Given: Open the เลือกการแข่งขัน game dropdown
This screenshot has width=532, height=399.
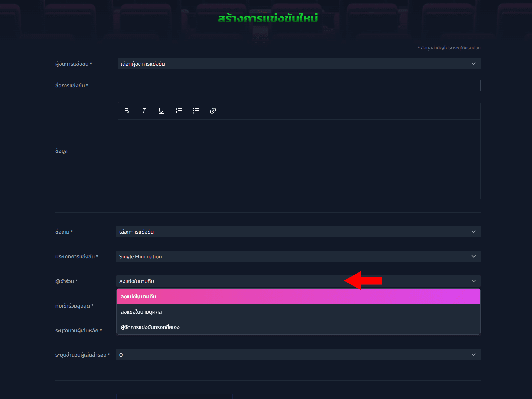Looking at the screenshot, I should pos(298,232).
